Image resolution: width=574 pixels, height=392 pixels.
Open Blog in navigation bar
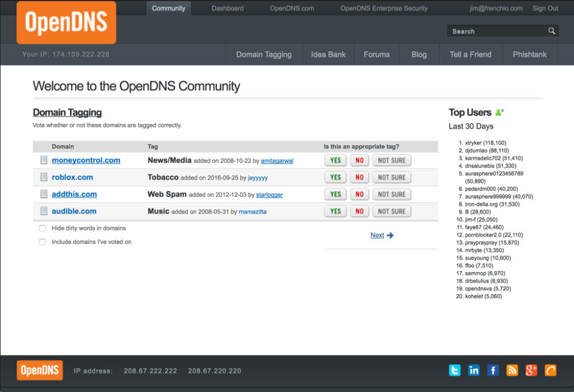click(x=419, y=54)
